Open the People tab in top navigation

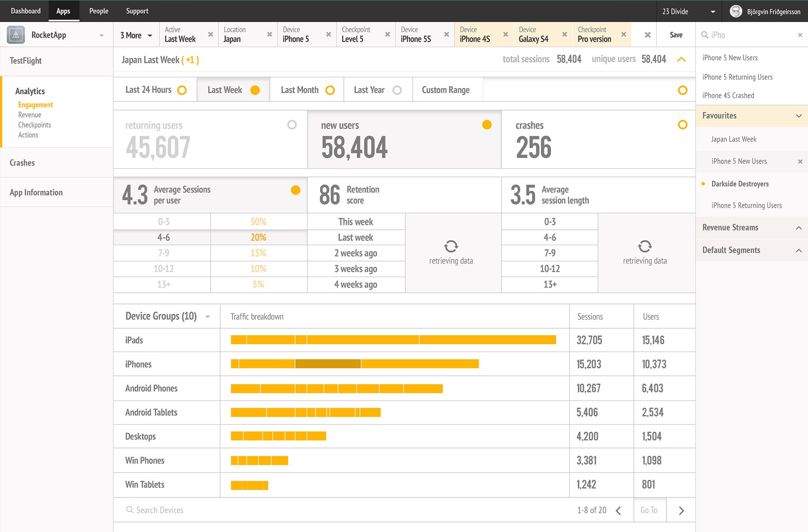(x=99, y=11)
